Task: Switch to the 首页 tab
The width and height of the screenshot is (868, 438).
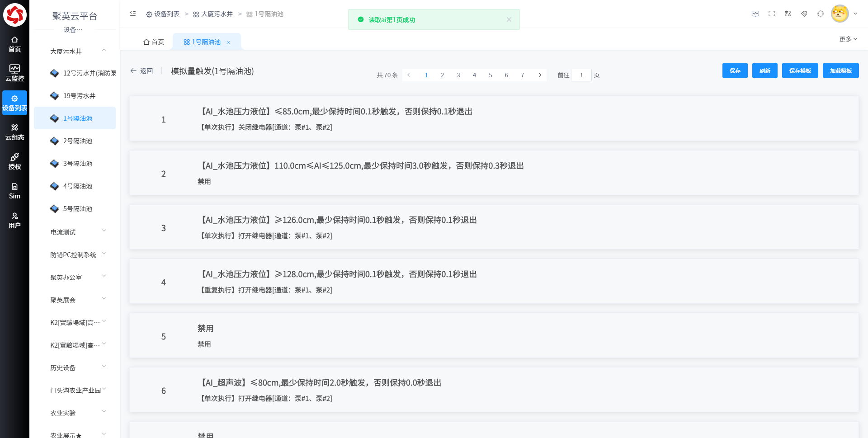Action: (154, 42)
